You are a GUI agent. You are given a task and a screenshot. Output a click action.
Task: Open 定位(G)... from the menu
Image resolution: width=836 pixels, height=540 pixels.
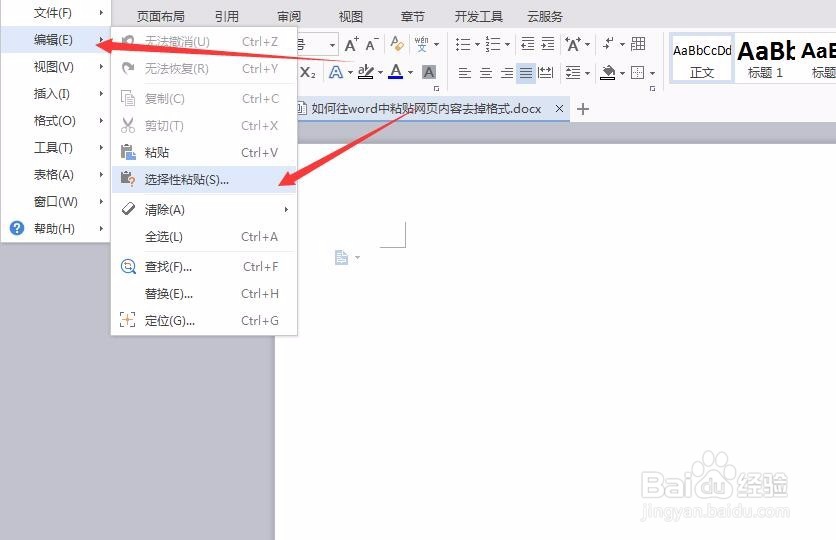pyautogui.click(x=205, y=321)
